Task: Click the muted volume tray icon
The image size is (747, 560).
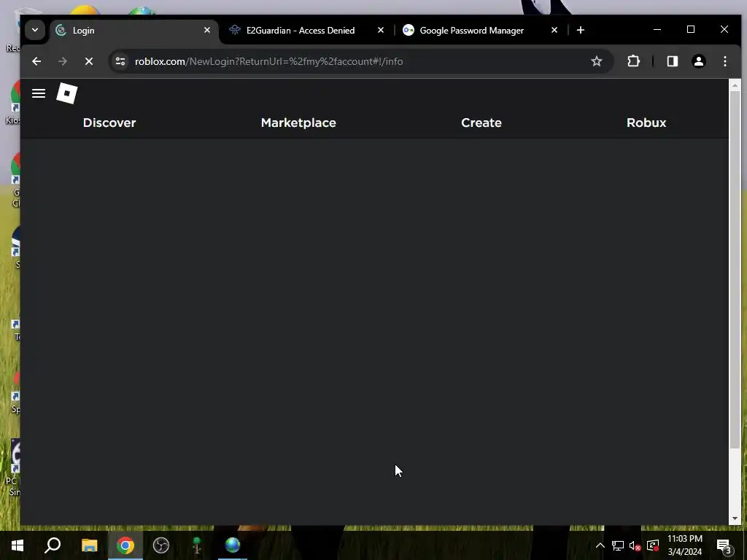Action: (635, 545)
